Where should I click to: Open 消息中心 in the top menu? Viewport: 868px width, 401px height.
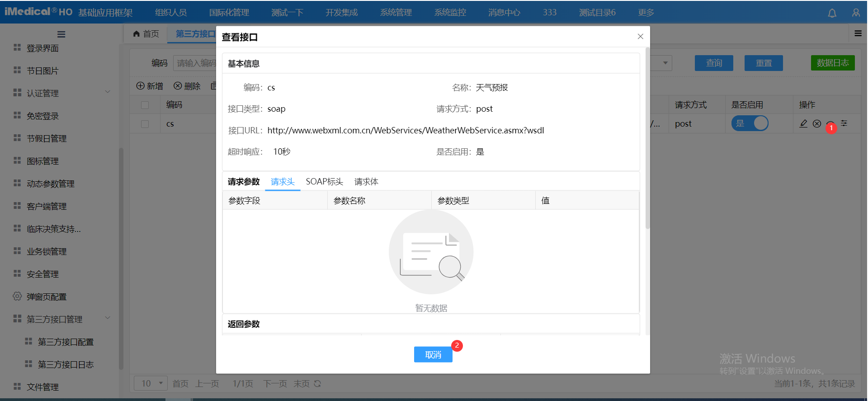[x=505, y=13]
